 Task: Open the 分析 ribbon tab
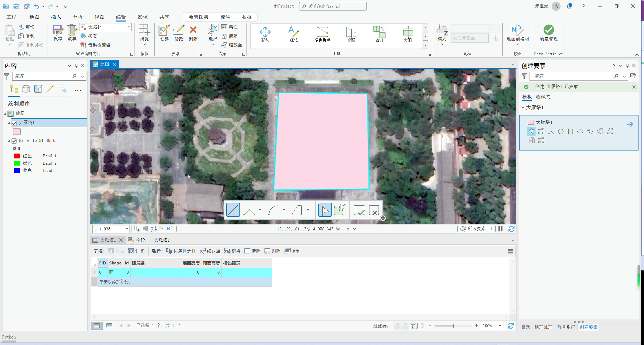(x=78, y=17)
